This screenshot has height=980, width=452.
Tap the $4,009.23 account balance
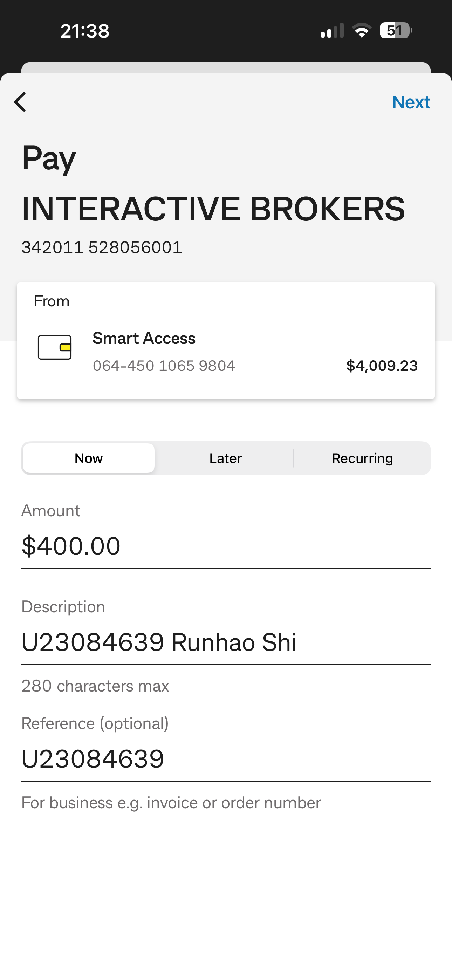pyautogui.click(x=382, y=366)
